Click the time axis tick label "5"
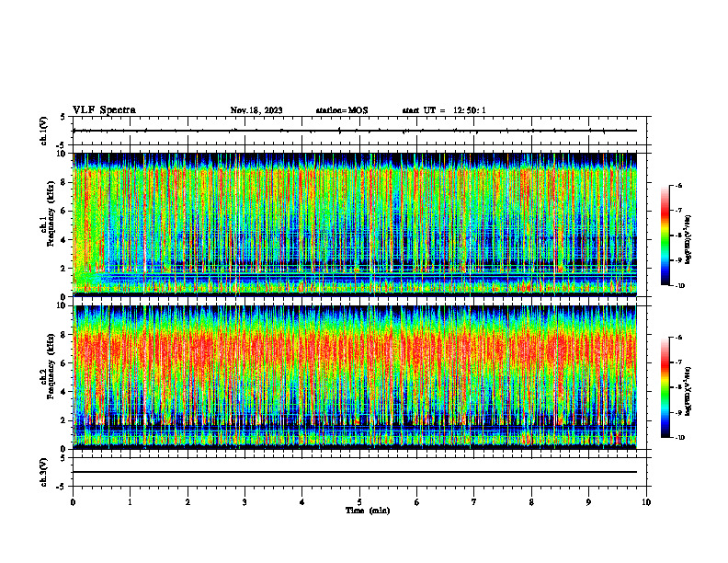The width and height of the screenshot is (728, 563). 359,502
